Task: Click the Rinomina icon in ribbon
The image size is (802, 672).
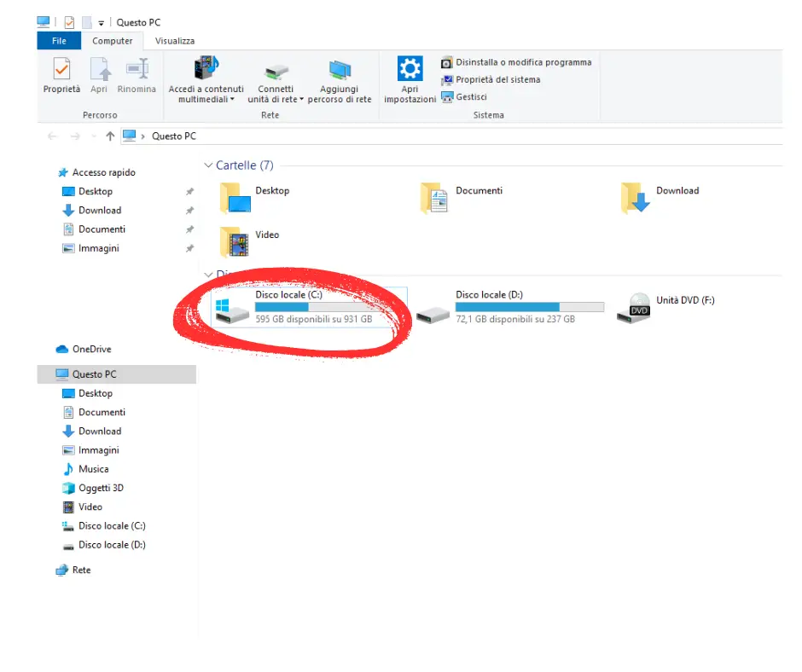Action: pos(137,69)
